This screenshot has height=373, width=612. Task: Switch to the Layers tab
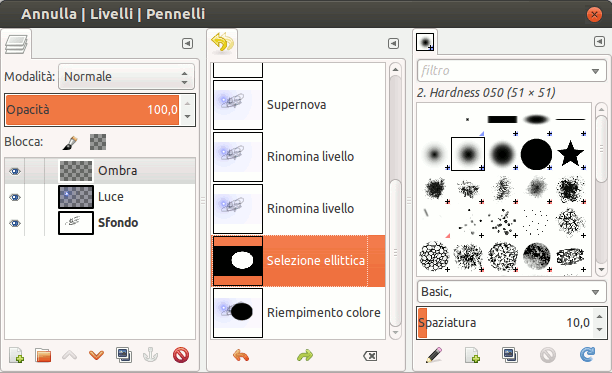coord(16,44)
